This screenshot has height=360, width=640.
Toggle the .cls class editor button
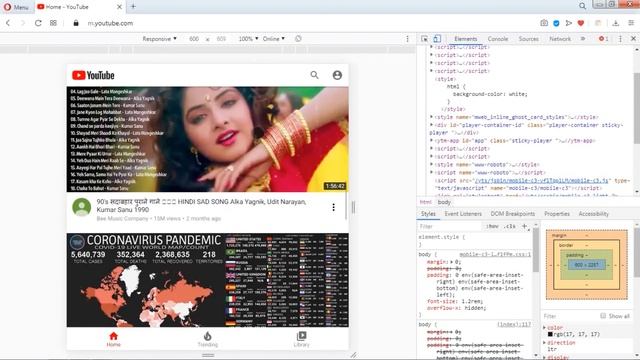[x=509, y=226]
